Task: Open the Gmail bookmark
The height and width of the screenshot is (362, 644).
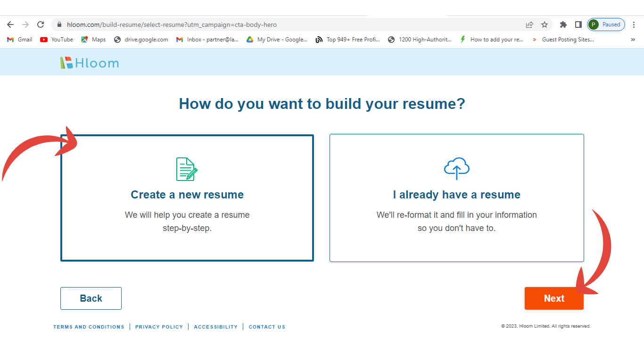Action: point(20,40)
